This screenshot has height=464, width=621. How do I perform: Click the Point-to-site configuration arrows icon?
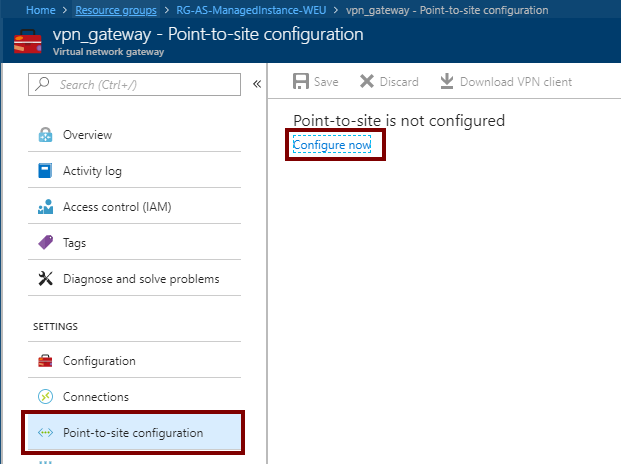(45, 433)
